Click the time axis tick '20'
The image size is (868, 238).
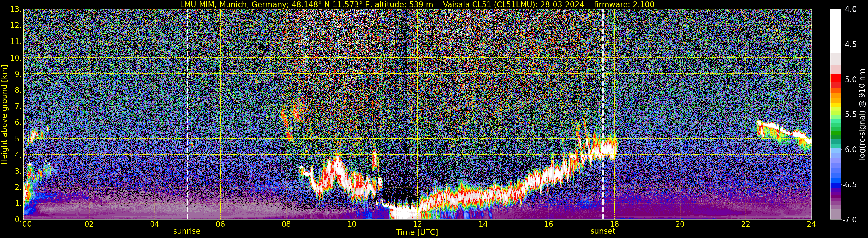(680, 224)
